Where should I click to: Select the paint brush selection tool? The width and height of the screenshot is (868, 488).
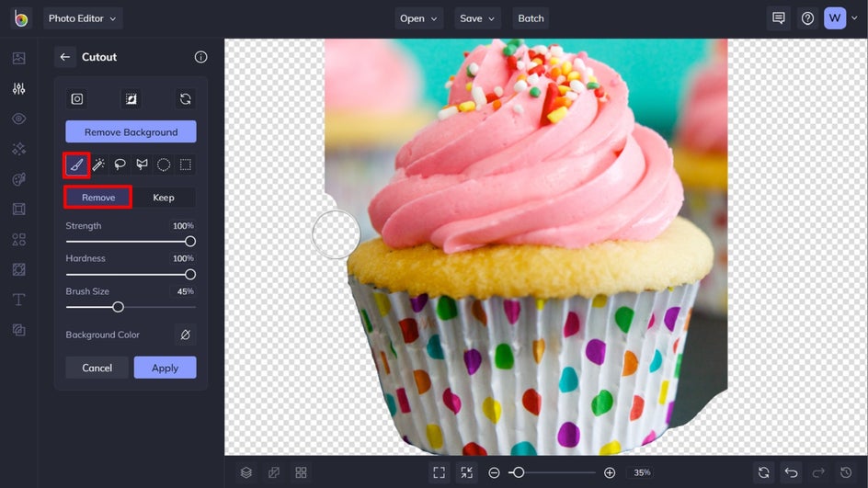(x=76, y=165)
